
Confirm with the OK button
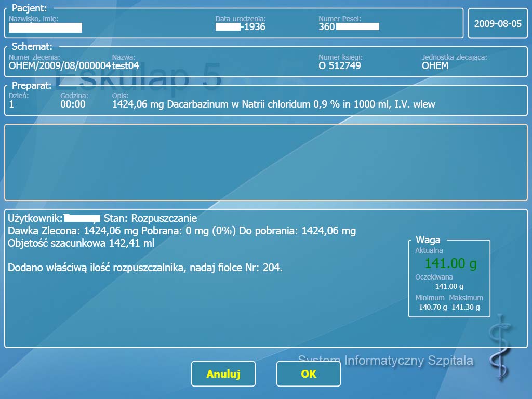click(309, 374)
